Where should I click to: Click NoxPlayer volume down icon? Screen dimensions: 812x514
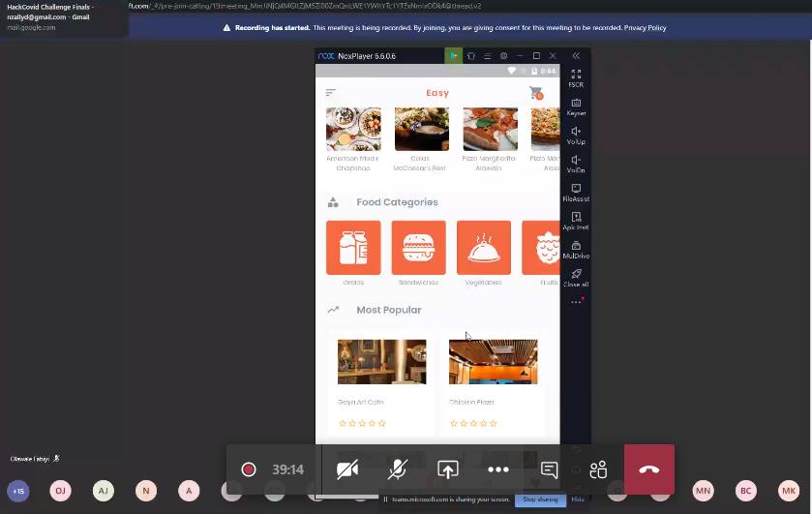(576, 164)
